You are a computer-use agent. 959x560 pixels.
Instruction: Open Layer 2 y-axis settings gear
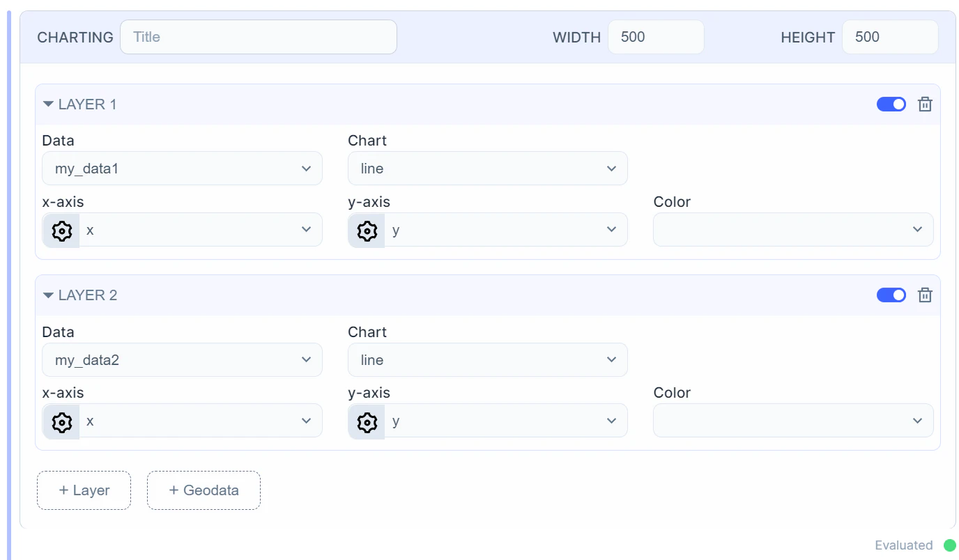(367, 421)
